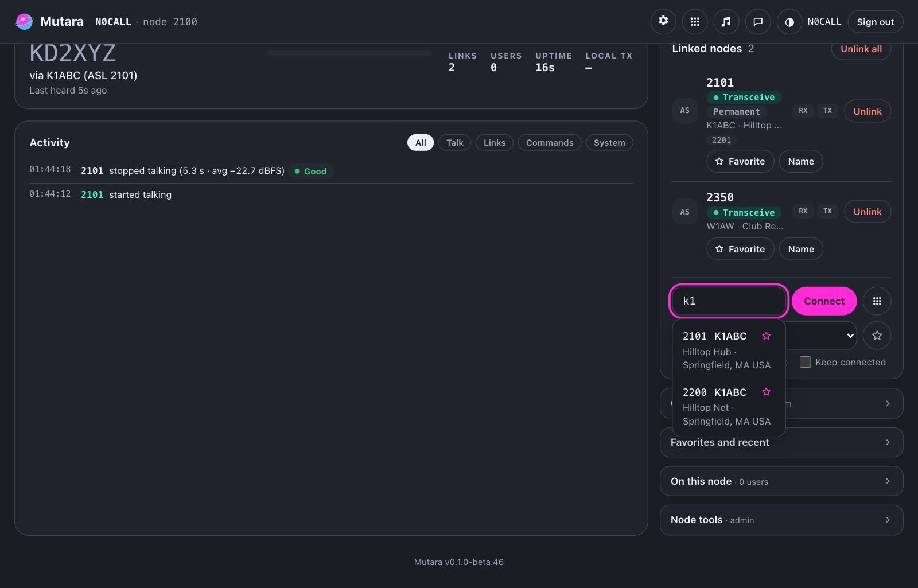Expand Node tools admin section
This screenshot has height=588, width=918.
(781, 520)
